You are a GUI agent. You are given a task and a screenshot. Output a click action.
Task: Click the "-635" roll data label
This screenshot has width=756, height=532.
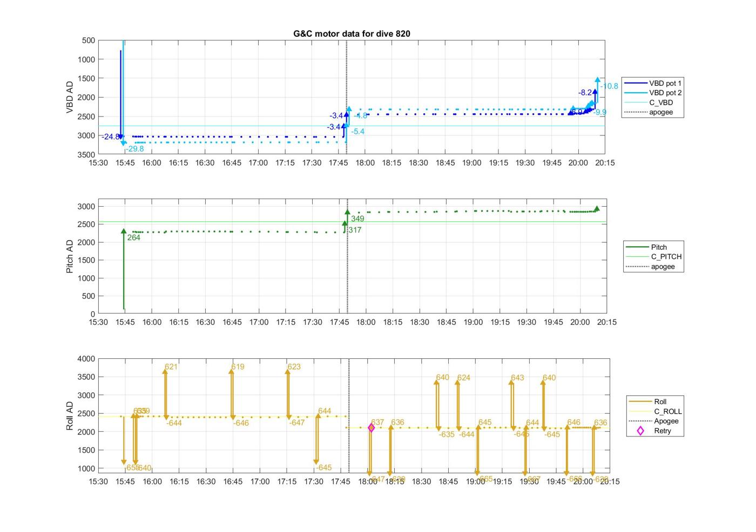[447, 434]
